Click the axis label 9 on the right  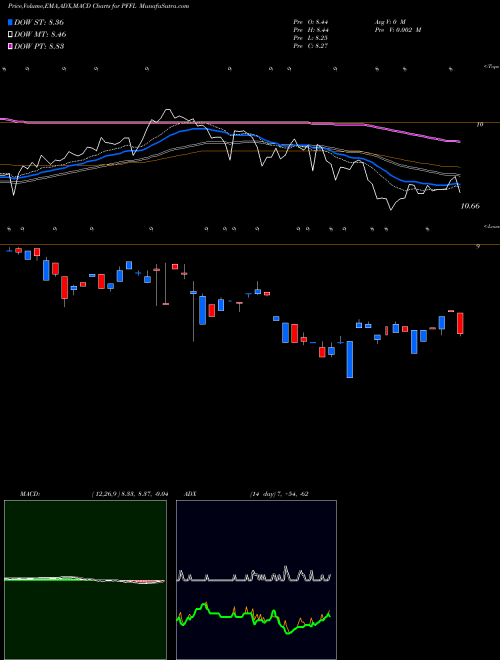[x=478, y=247]
